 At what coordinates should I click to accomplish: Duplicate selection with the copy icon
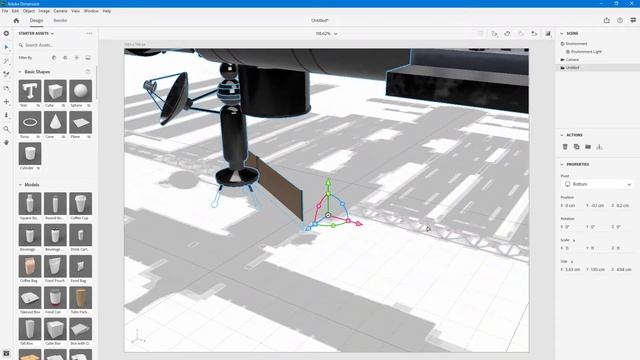click(576, 147)
